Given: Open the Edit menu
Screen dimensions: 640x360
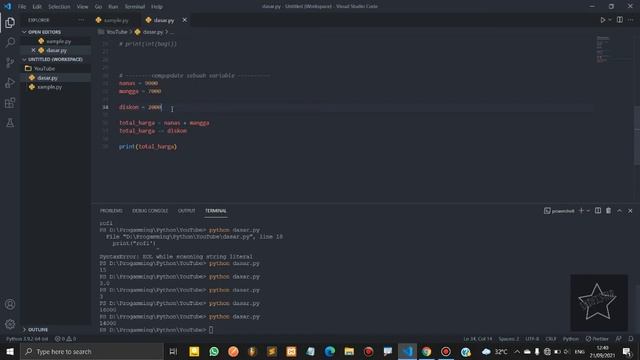Looking at the screenshot, I should click(37, 7).
